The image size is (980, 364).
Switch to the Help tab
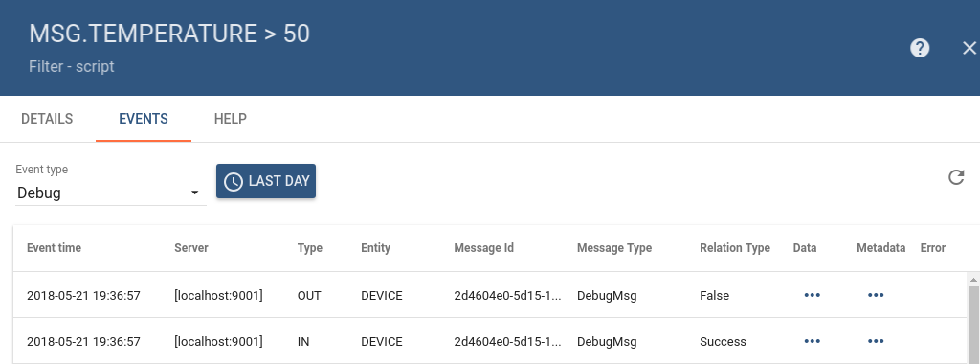coord(230,118)
